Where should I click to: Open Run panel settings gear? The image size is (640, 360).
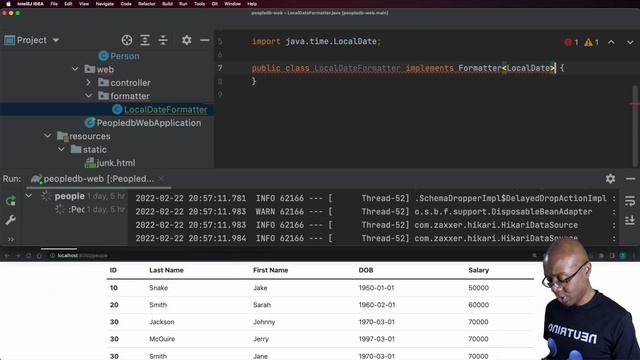click(x=610, y=179)
